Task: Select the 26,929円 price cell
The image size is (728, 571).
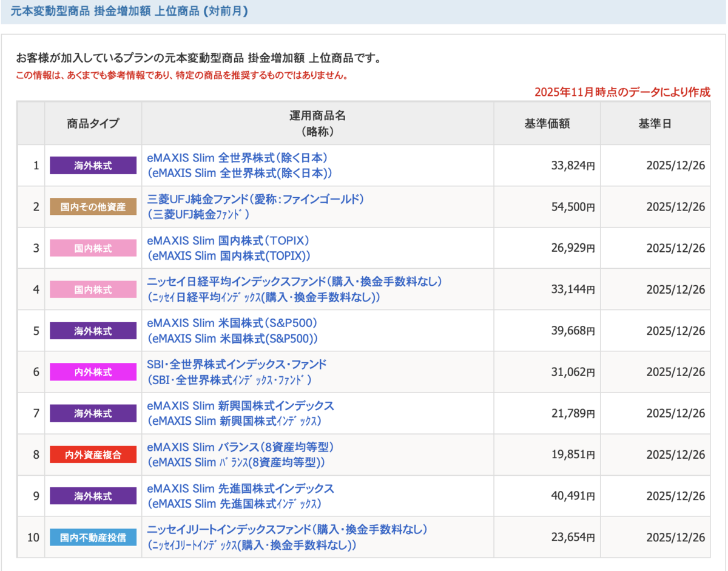Action: [x=547, y=248]
